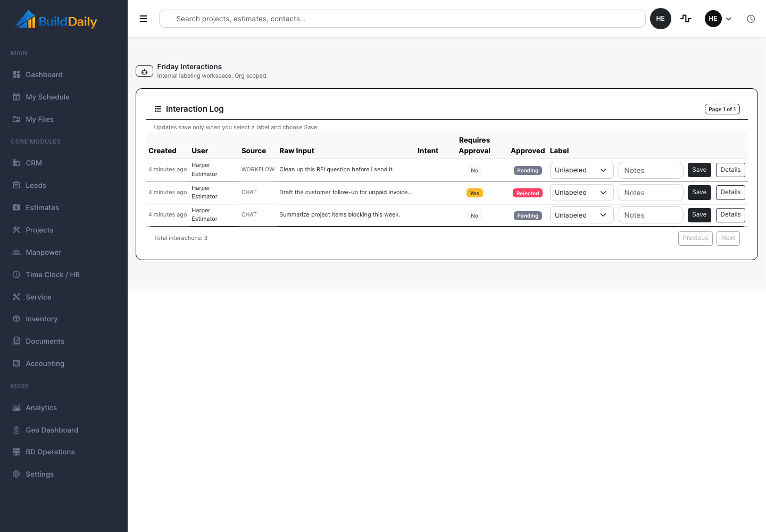Viewport: 766px width, 532px height.
Task: Click Pending badge in RFI question row
Action: point(528,170)
